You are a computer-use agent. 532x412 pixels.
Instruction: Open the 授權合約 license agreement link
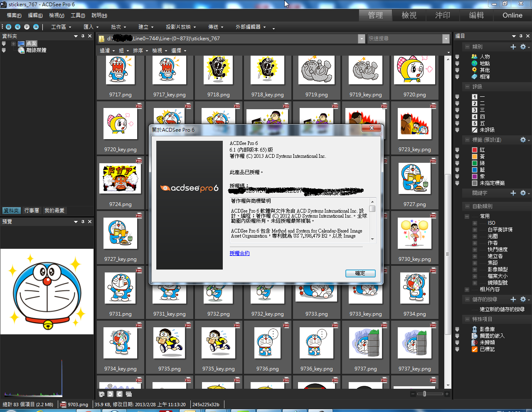(x=239, y=253)
